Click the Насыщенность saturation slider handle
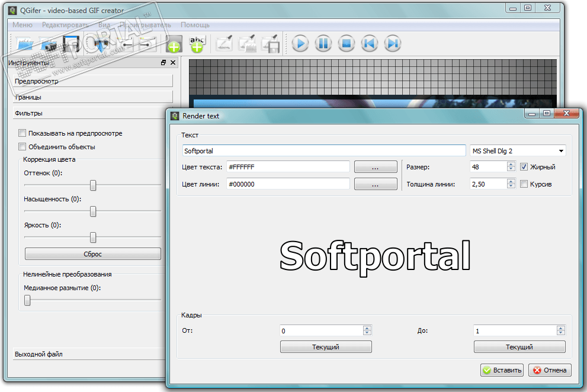The height and width of the screenshot is (392, 587). (x=93, y=211)
